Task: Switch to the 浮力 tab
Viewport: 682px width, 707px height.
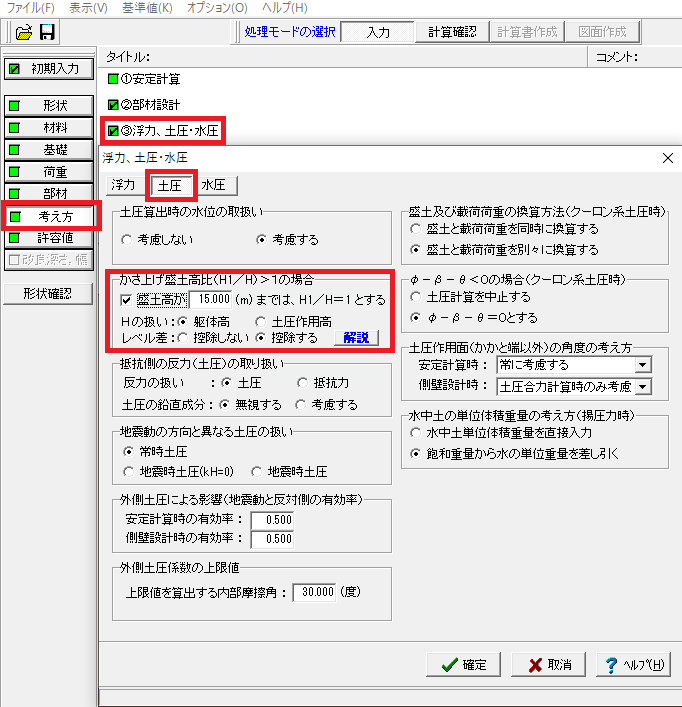Action: tap(123, 185)
